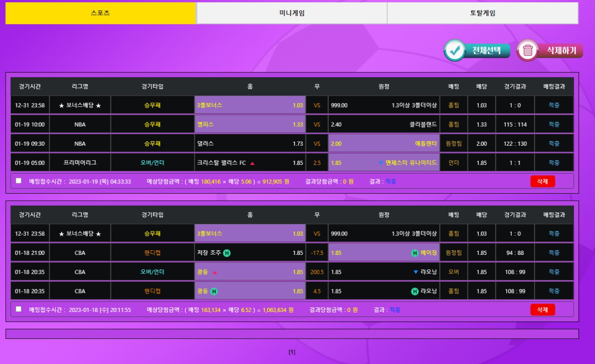The height and width of the screenshot is (364, 595).
Task: Click the checkmark icon on 전체선택
Action: click(x=455, y=51)
